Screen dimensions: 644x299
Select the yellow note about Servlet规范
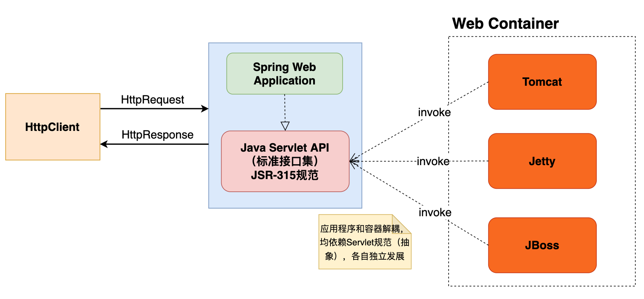tap(365, 242)
